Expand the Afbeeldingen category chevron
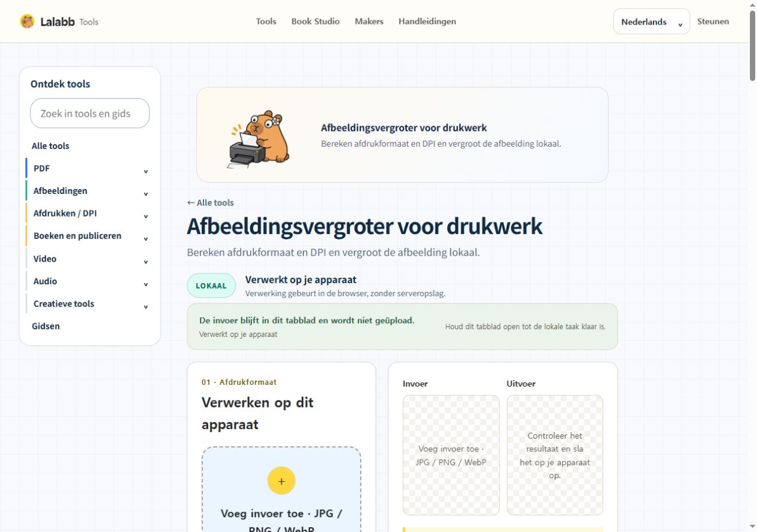 (x=145, y=194)
